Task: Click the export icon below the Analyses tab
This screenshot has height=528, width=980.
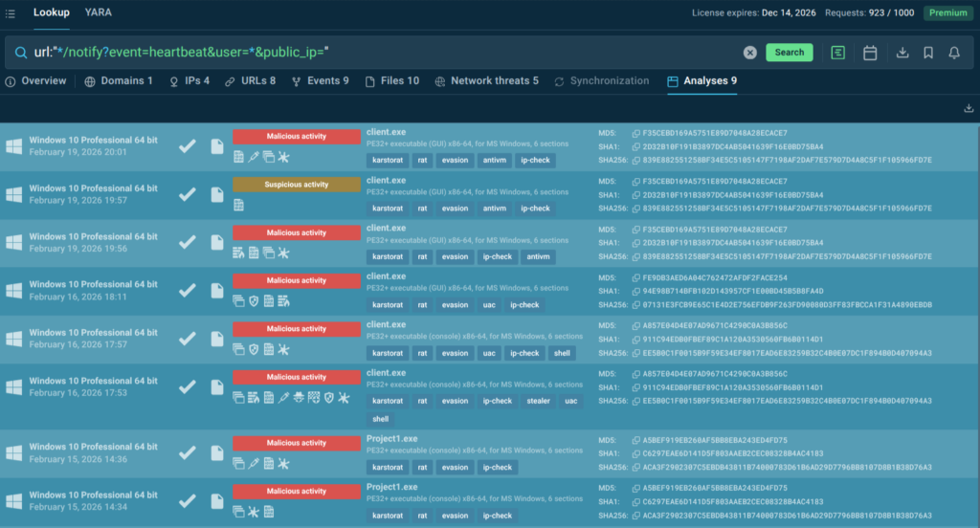Action: coord(969,108)
